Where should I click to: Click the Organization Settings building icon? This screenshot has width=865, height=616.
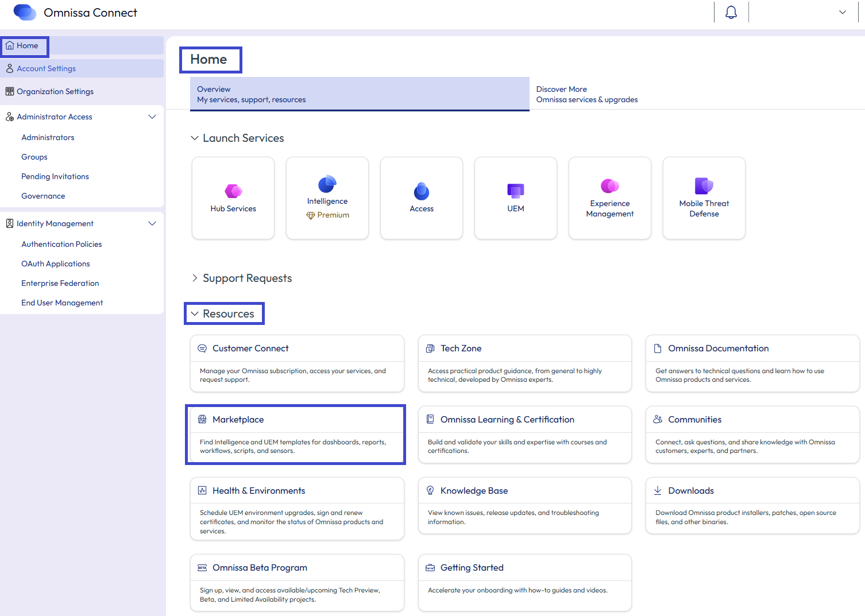10,91
